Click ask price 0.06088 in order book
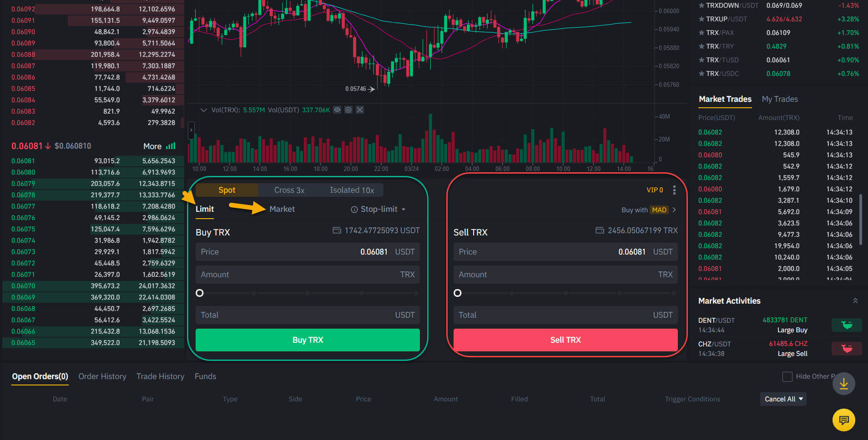This screenshot has width=868, height=440. (23, 55)
